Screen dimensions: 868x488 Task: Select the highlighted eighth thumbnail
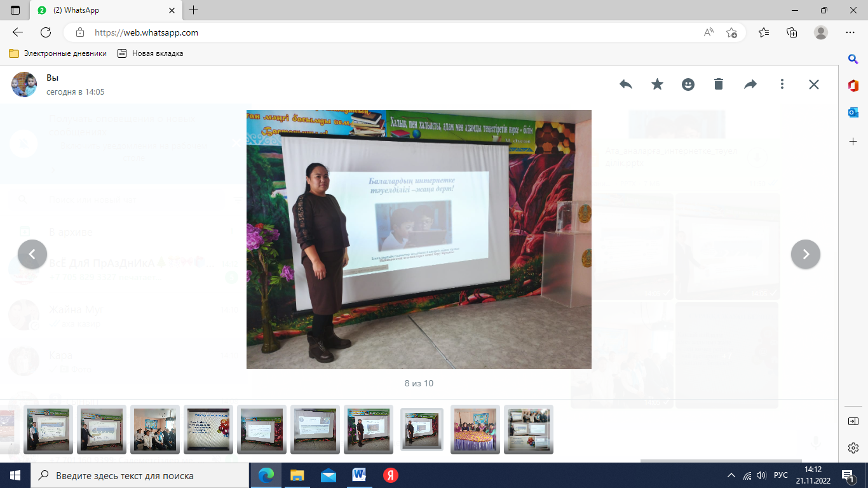[x=422, y=430]
